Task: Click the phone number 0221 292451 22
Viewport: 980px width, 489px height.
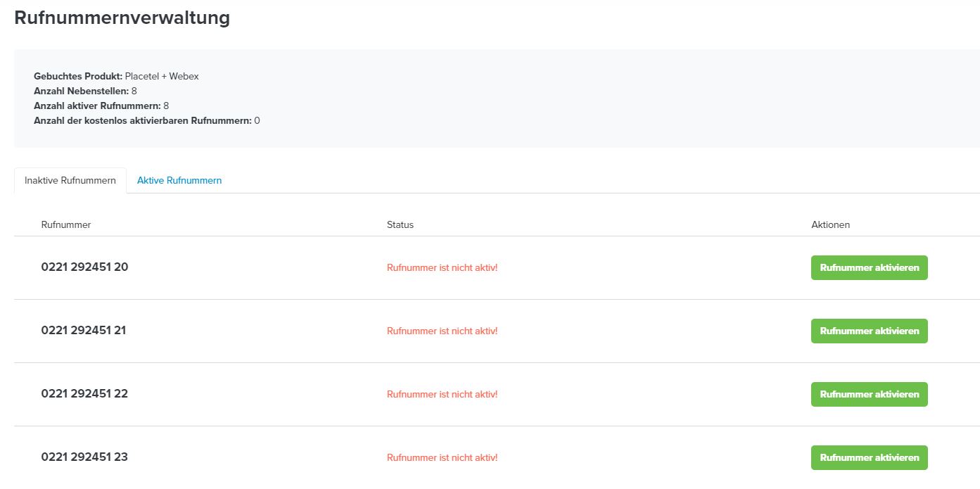Action: point(84,394)
